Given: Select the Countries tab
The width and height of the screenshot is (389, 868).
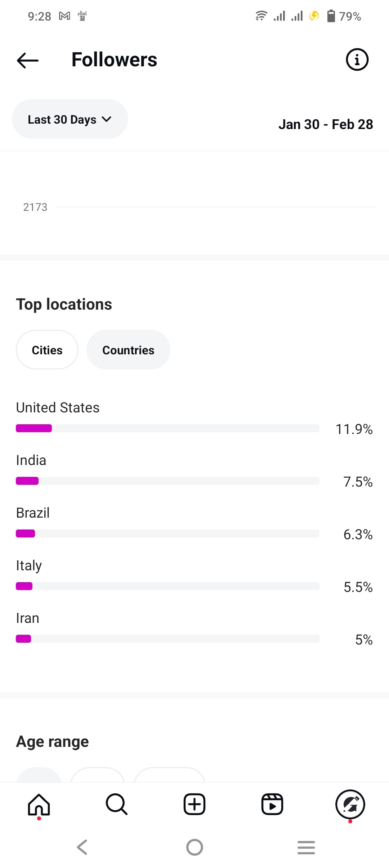Looking at the screenshot, I should point(128,350).
